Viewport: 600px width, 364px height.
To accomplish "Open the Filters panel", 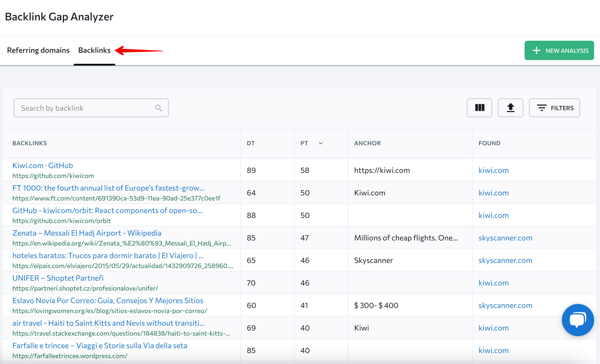I will point(554,108).
